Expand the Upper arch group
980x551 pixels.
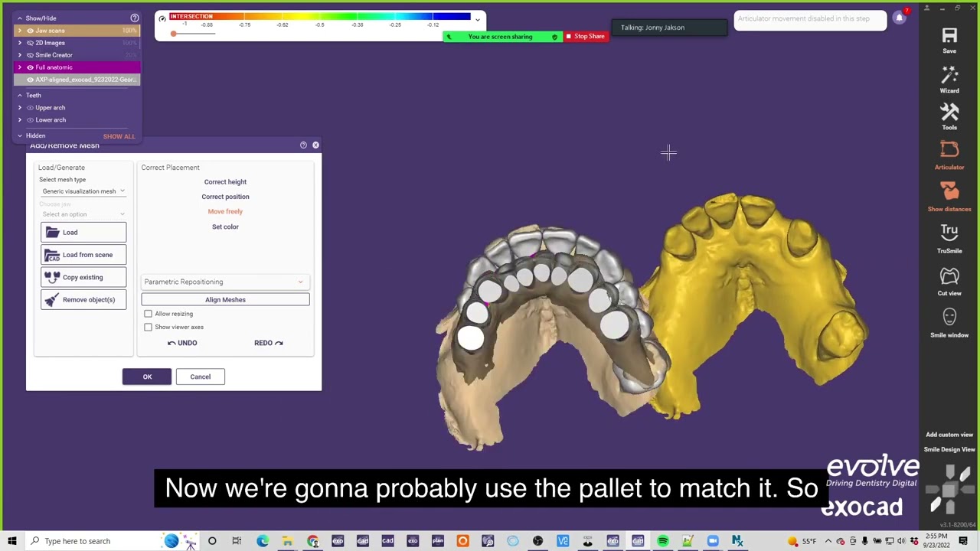pos(20,108)
